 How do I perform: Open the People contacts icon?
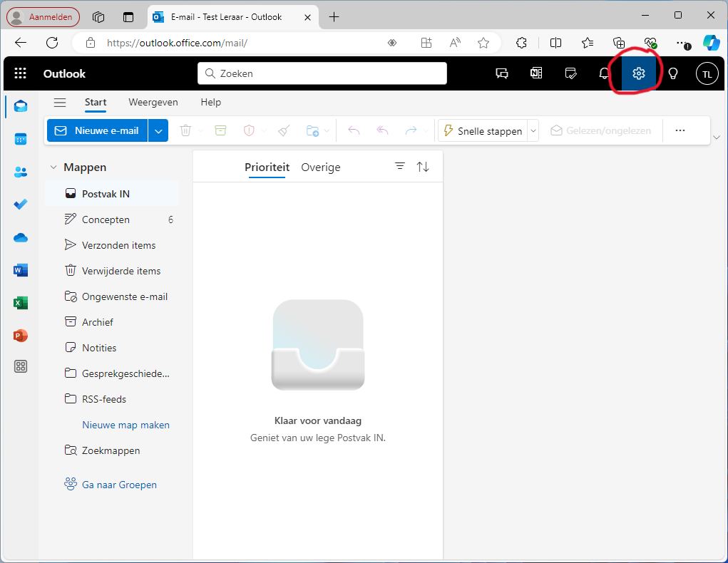[21, 172]
